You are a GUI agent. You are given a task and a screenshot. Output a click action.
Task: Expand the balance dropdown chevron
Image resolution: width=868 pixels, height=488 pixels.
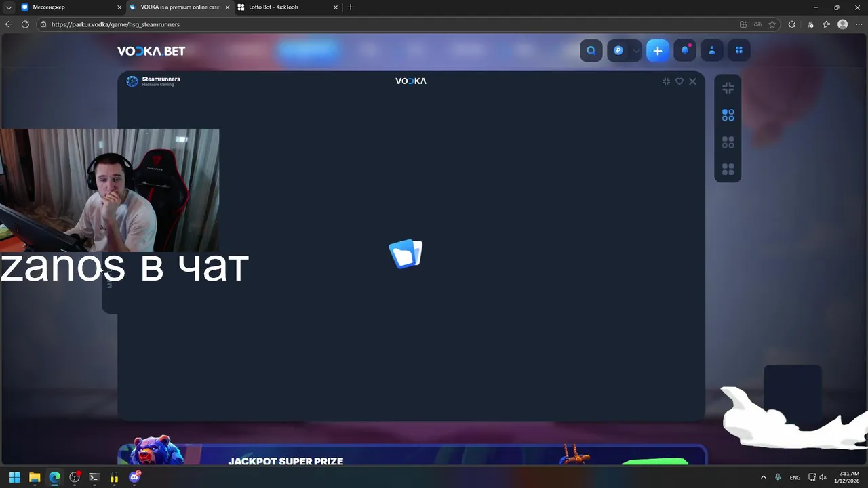coord(636,51)
